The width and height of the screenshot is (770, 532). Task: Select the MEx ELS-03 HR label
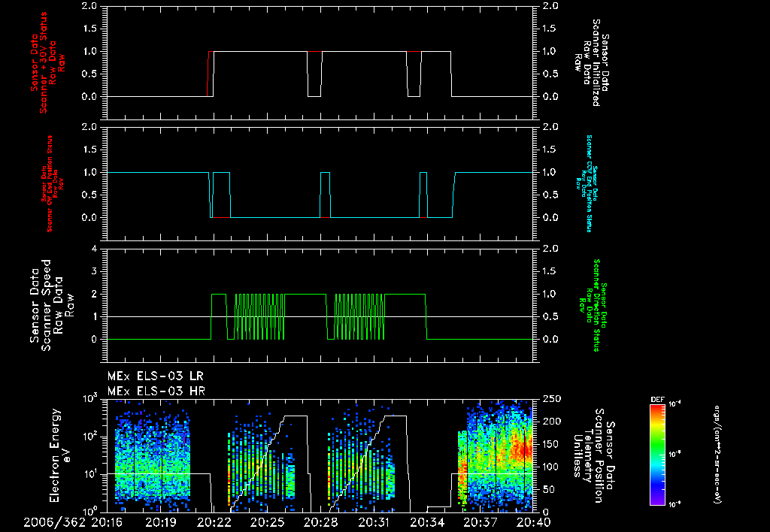point(156,391)
